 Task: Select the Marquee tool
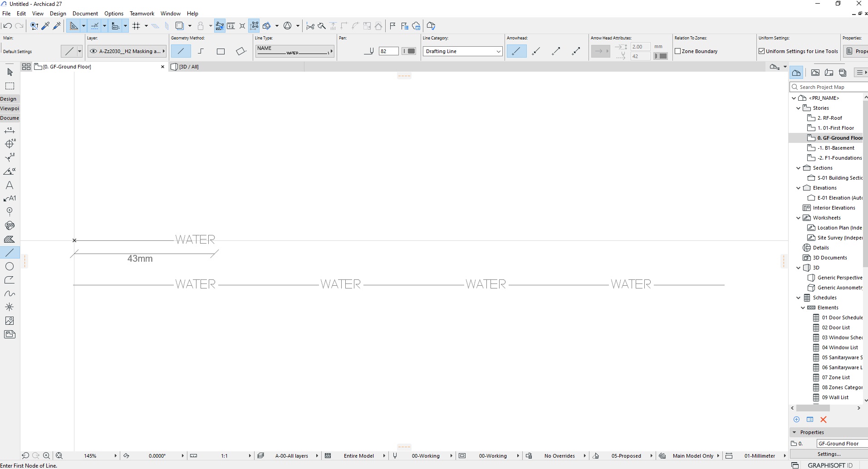pos(10,86)
